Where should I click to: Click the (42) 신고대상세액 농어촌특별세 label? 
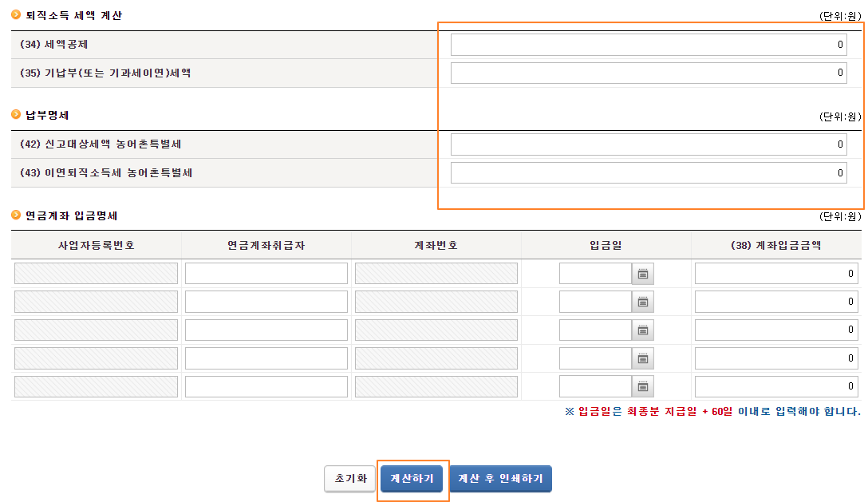click(x=101, y=144)
